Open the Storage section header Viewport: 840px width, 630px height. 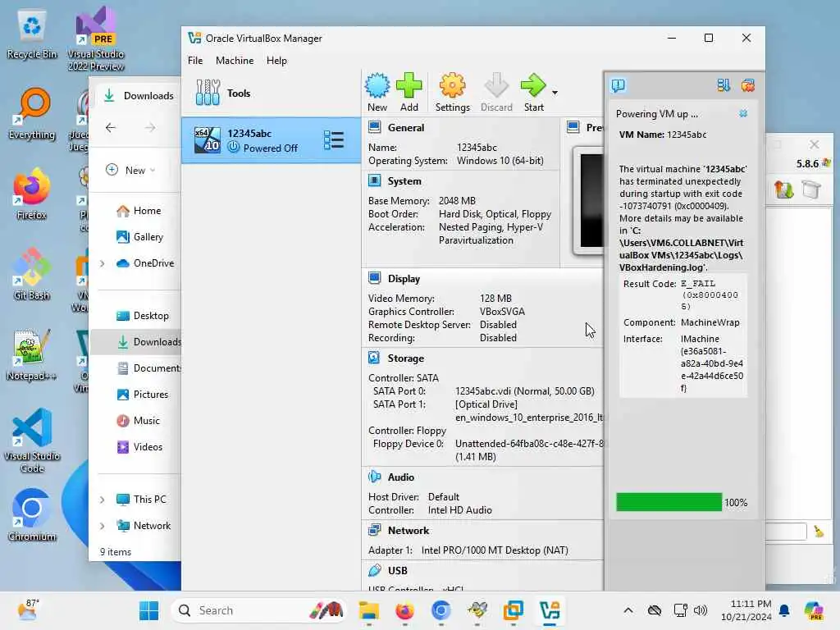coord(405,358)
